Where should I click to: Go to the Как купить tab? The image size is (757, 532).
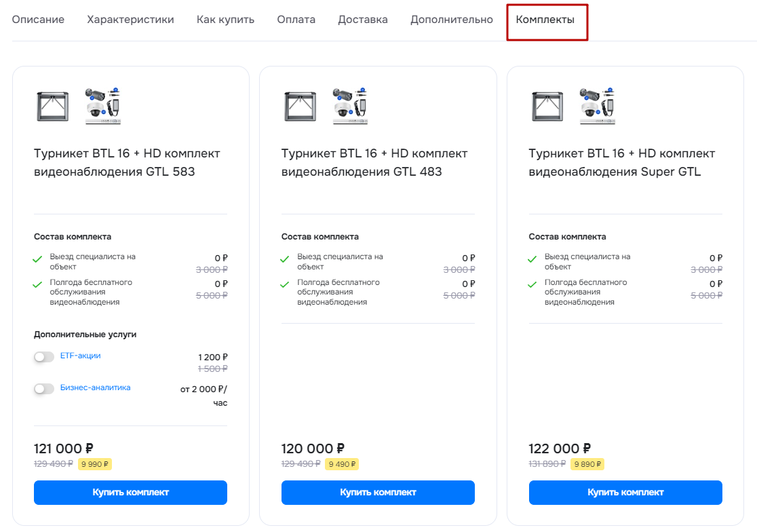pyautogui.click(x=225, y=20)
